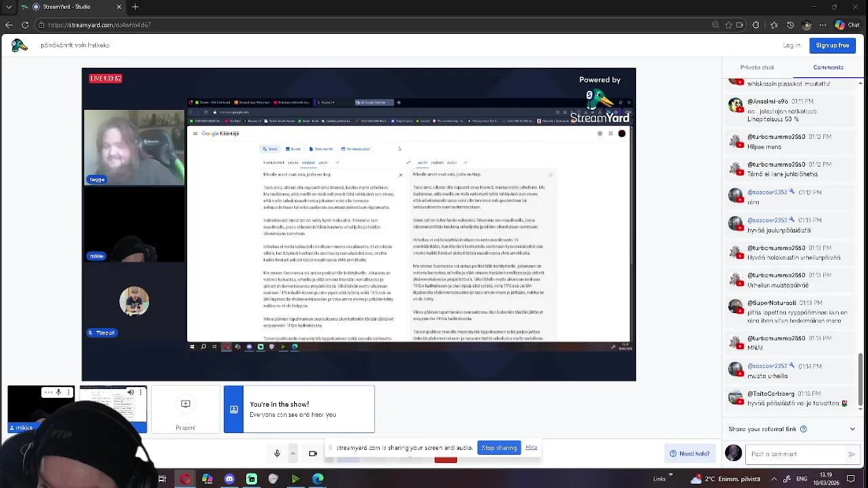
Task: Open a new browser tab
Action: (x=135, y=7)
